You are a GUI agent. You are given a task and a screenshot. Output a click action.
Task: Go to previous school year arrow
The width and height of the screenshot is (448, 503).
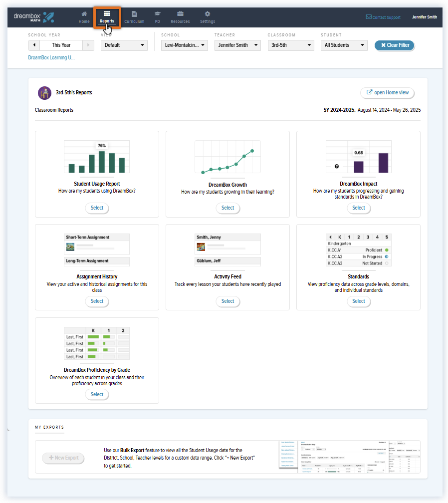click(x=34, y=45)
